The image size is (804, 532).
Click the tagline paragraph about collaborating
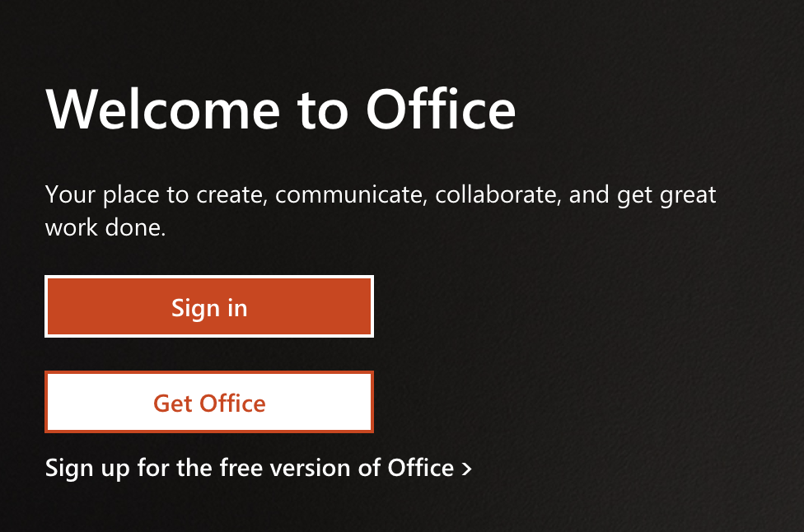pyautogui.click(x=381, y=211)
